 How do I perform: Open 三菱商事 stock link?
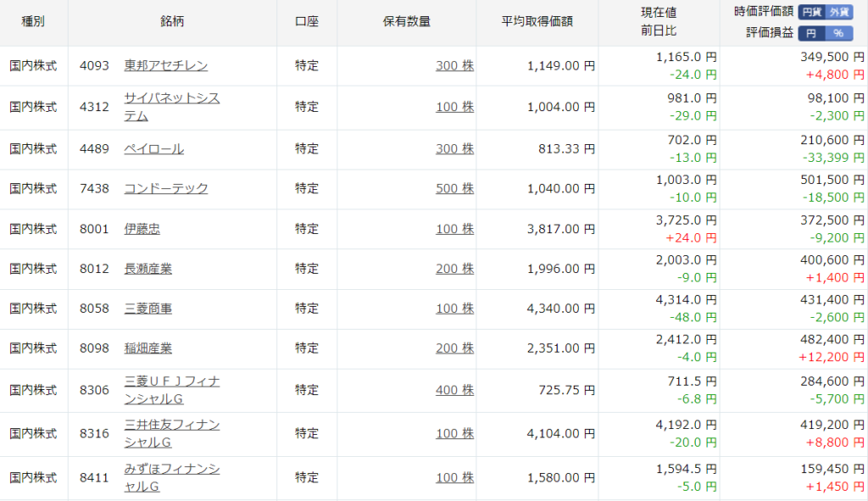point(147,309)
